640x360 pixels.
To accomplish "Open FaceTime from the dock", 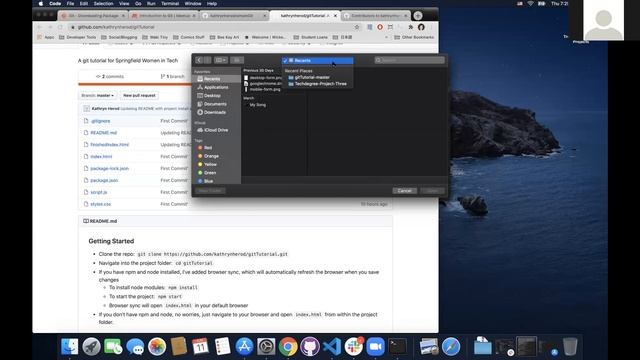I will pos(113,347).
